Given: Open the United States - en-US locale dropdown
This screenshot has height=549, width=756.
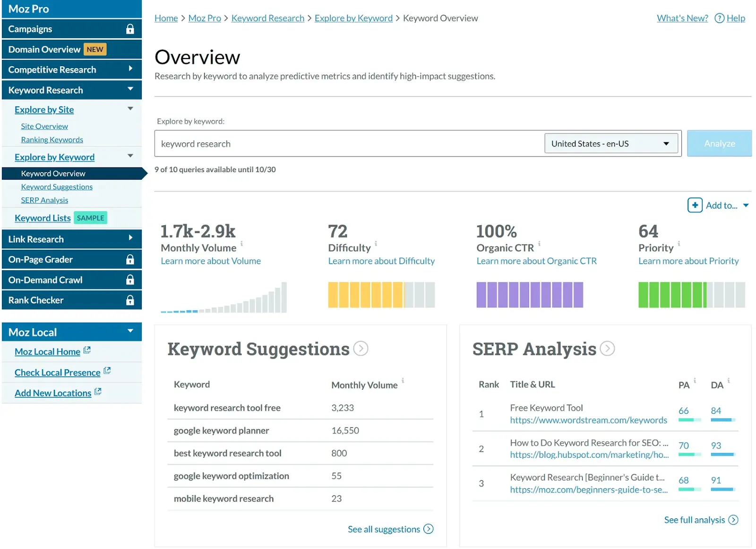Looking at the screenshot, I should click(611, 143).
